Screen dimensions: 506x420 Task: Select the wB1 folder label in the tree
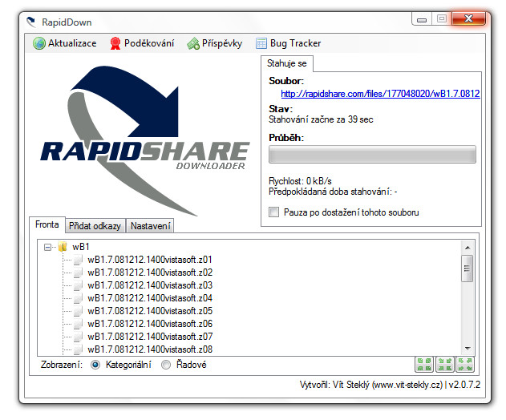point(81,247)
